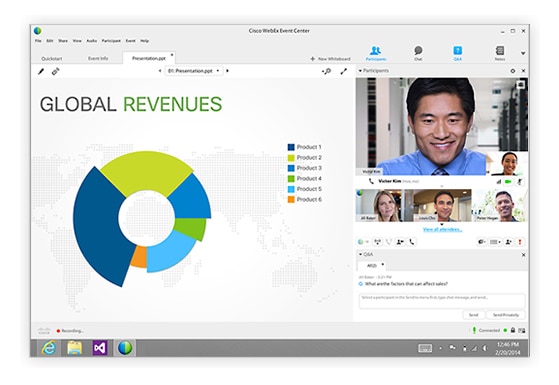
Task: Click the phone call icon in participant toolbar
Action: click(x=412, y=242)
